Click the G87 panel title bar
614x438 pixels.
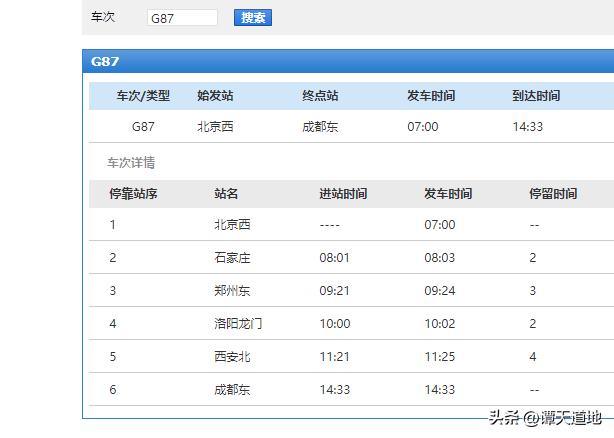click(346, 61)
